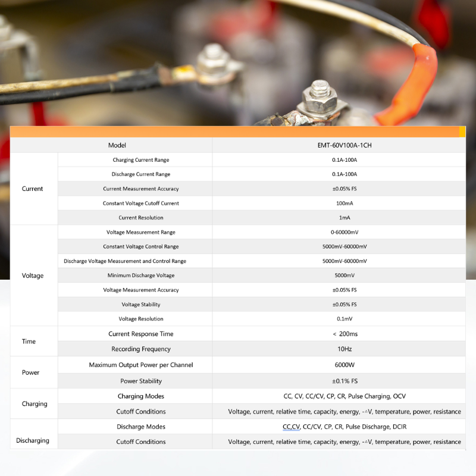Screen dimensions: 476x476
Task: Click the underlined CC,CV discharge modes text
Action: click(x=291, y=427)
